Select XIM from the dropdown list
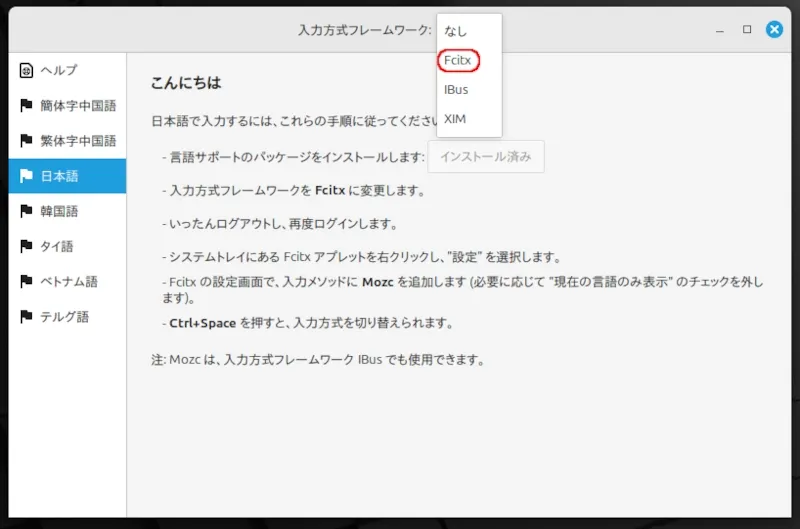 point(455,119)
